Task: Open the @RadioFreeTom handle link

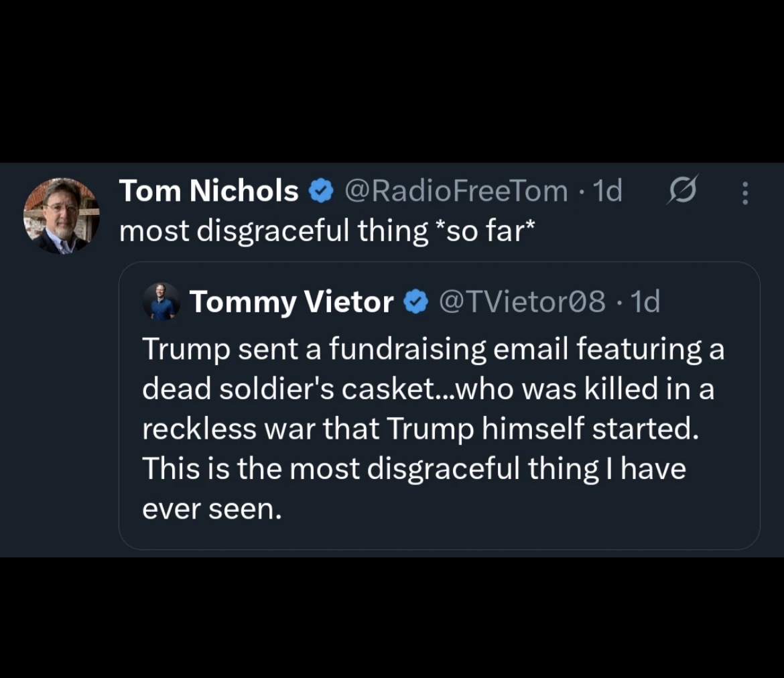Action: coord(456,192)
